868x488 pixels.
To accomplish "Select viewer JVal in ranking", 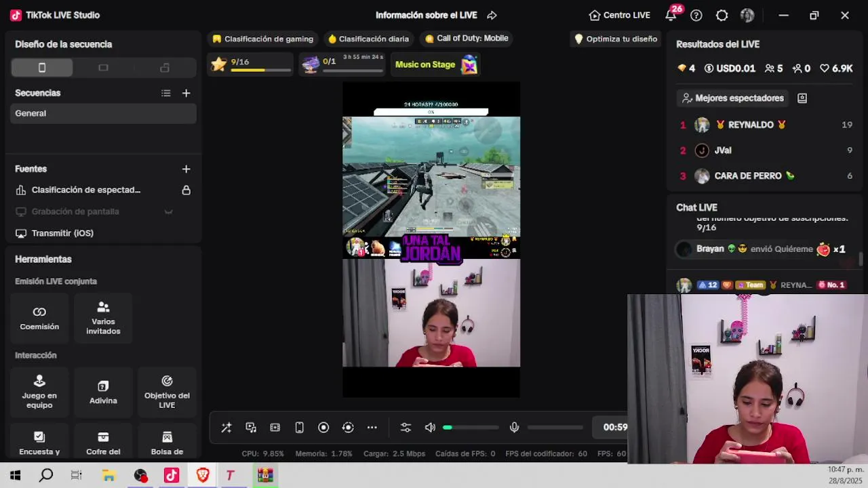I will coord(766,150).
